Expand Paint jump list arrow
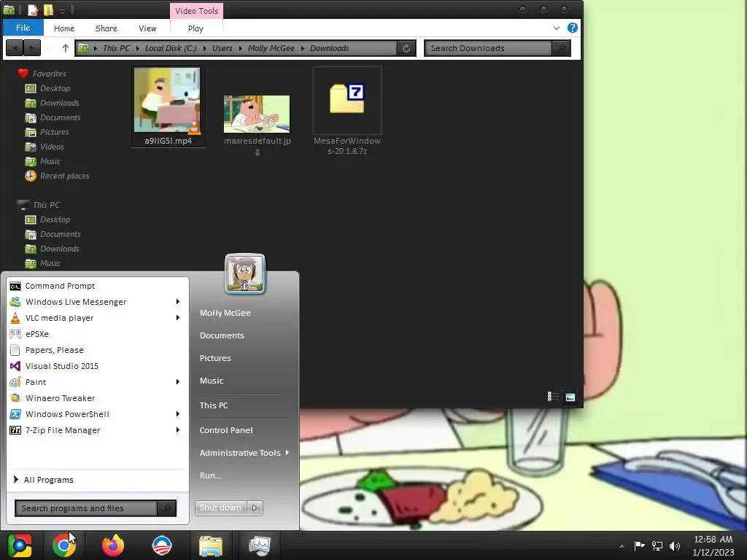747x560 pixels. coord(178,382)
